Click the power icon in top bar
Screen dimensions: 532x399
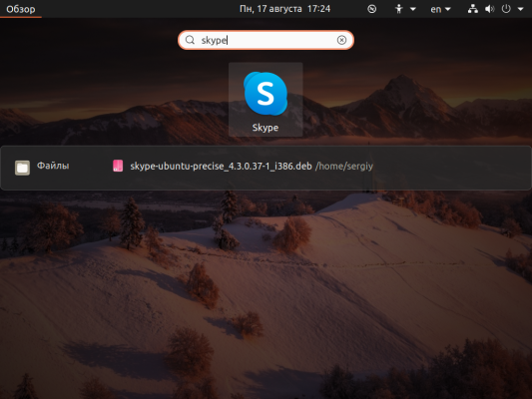pyautogui.click(x=506, y=9)
